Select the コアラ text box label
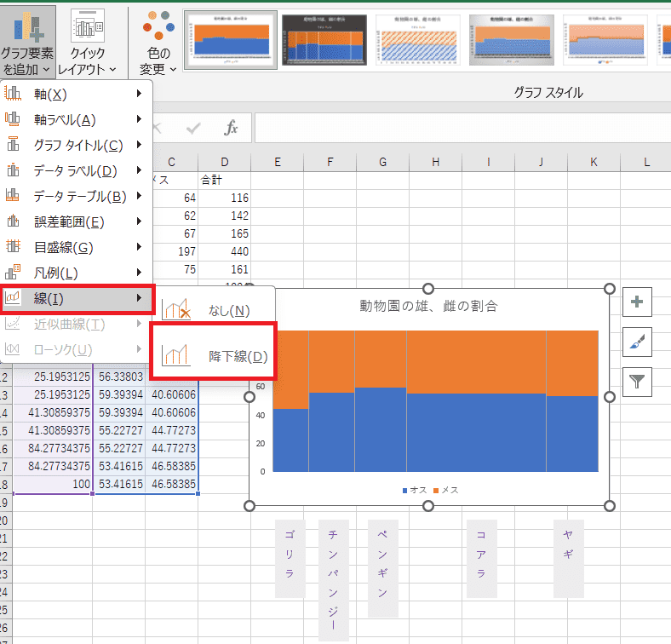The height and width of the screenshot is (644, 671). click(482, 558)
